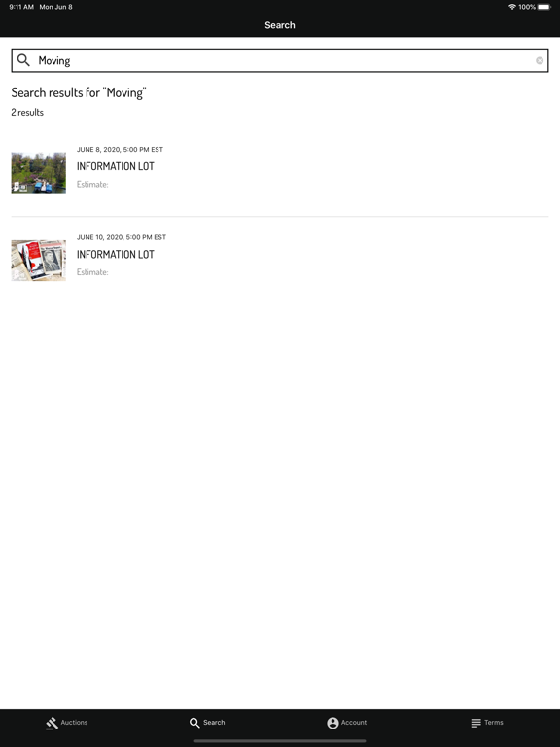
Task: Switch to the Auctions tab label
Action: coord(74,723)
